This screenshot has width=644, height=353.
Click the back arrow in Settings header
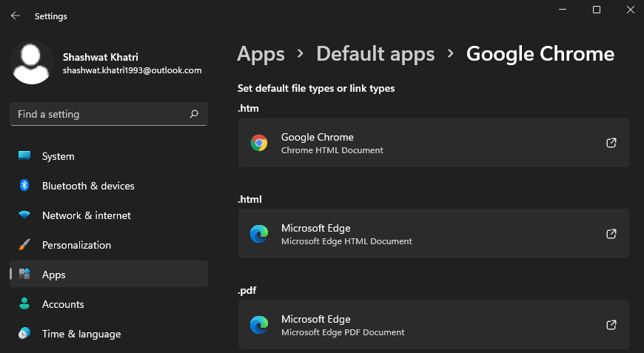point(15,16)
